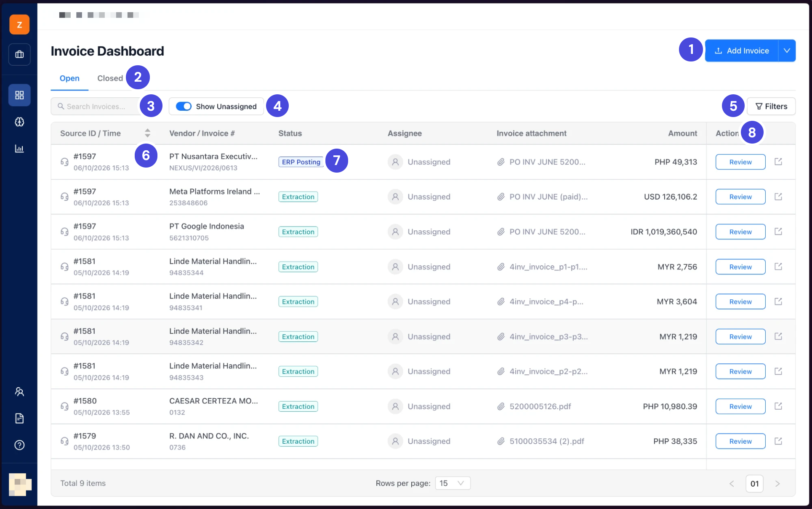The height and width of the screenshot is (509, 812).
Task: Click Unassigned assignee in invoice 94835342 row
Action: tap(429, 337)
